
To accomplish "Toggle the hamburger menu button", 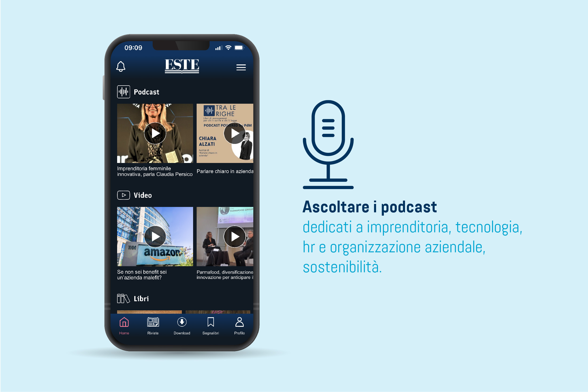I will pos(242,68).
